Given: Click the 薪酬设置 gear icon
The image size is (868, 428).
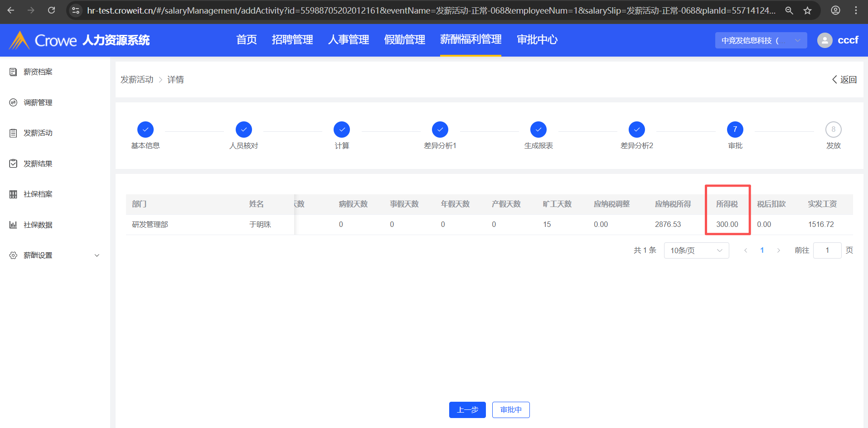Looking at the screenshot, I should pyautogui.click(x=13, y=255).
